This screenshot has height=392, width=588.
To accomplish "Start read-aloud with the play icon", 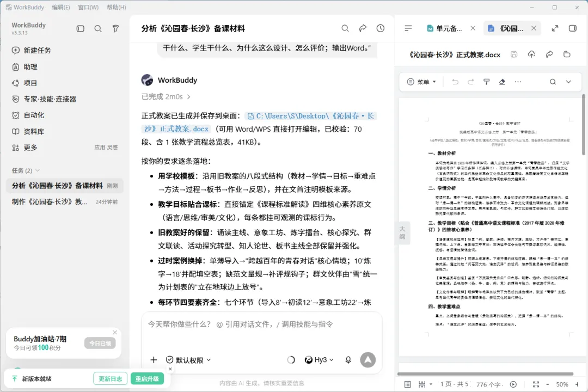I will 513,384.
